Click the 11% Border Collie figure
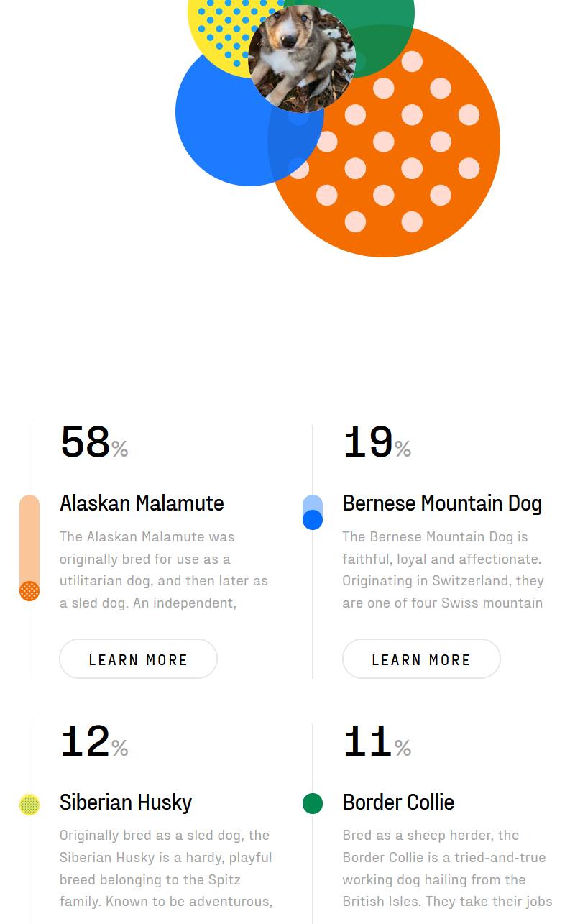The width and height of the screenshot is (570, 924). (x=377, y=742)
